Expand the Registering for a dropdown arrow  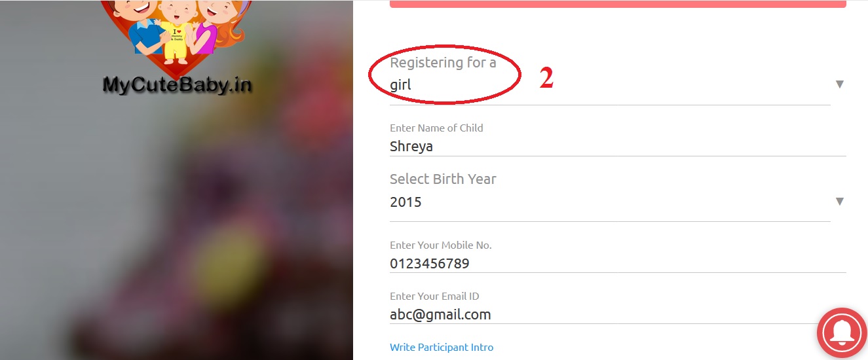tap(839, 84)
